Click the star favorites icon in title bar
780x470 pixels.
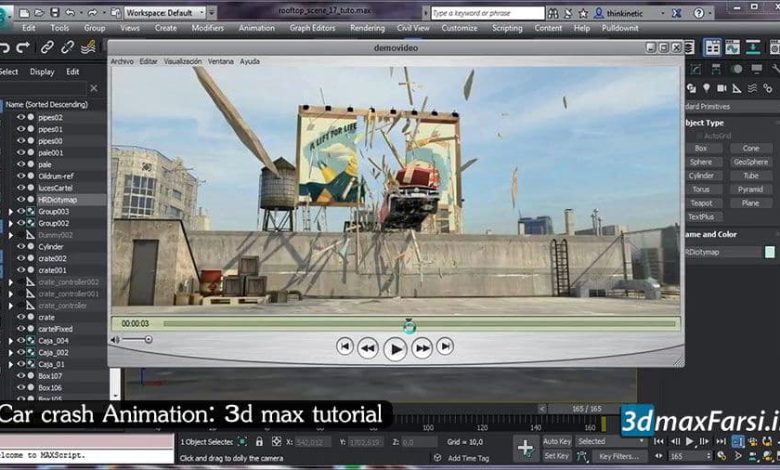click(x=583, y=13)
